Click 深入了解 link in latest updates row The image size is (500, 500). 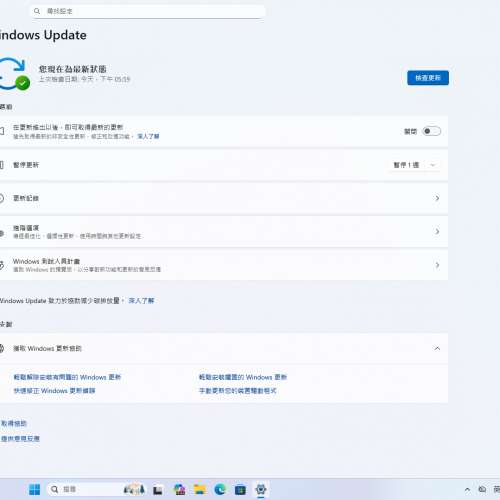tap(148, 136)
